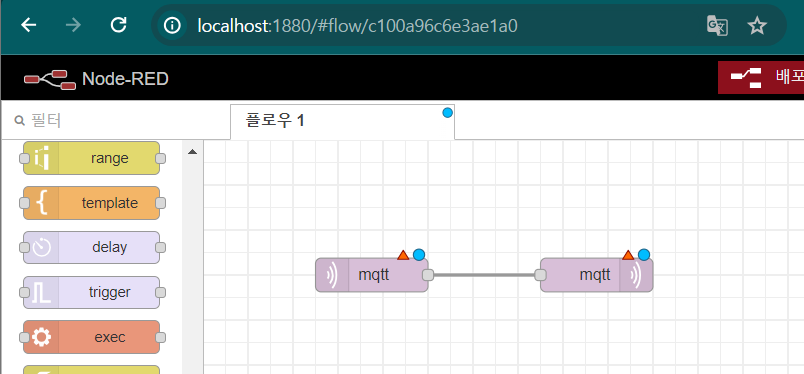
Task: Click the blue changed dot on 플로우 1 tab
Action: pos(448,112)
